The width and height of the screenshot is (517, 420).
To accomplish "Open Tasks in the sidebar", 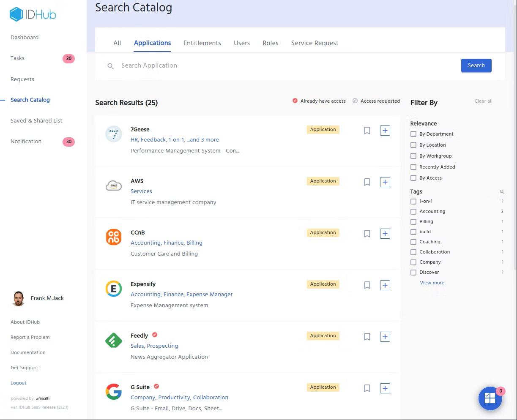I will (x=17, y=58).
